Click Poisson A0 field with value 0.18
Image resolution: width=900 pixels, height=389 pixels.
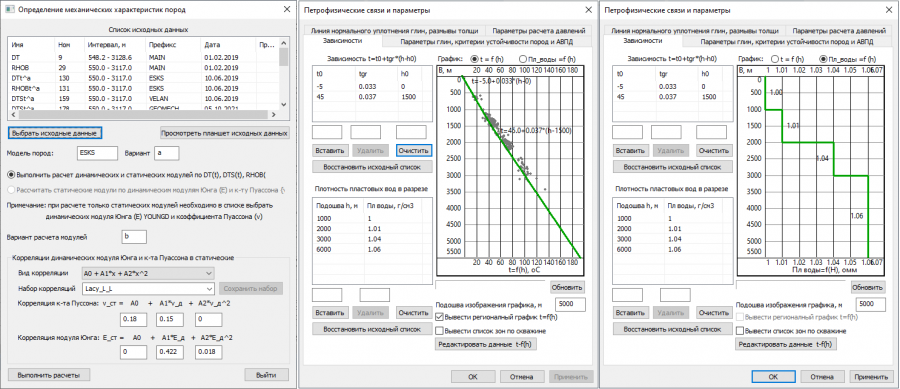(x=134, y=319)
